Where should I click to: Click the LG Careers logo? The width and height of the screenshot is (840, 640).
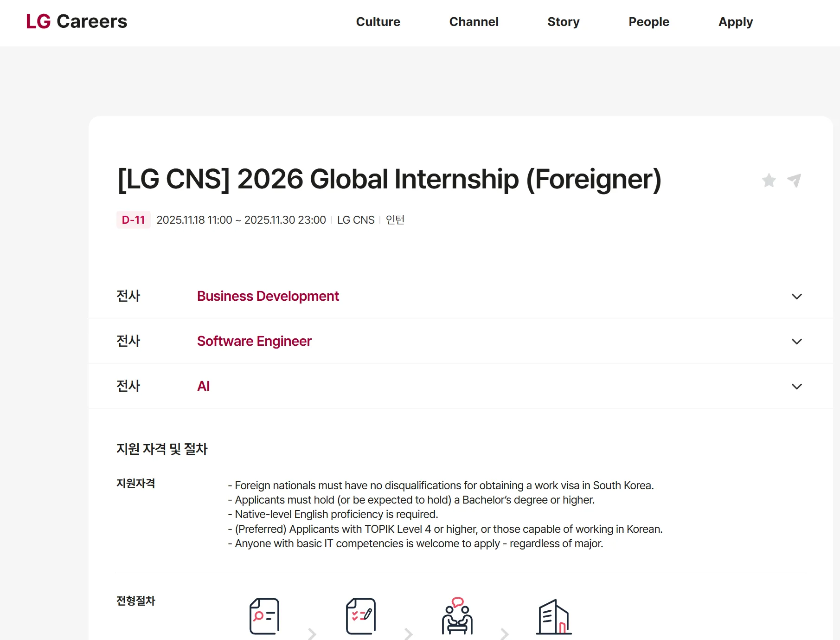click(x=77, y=21)
